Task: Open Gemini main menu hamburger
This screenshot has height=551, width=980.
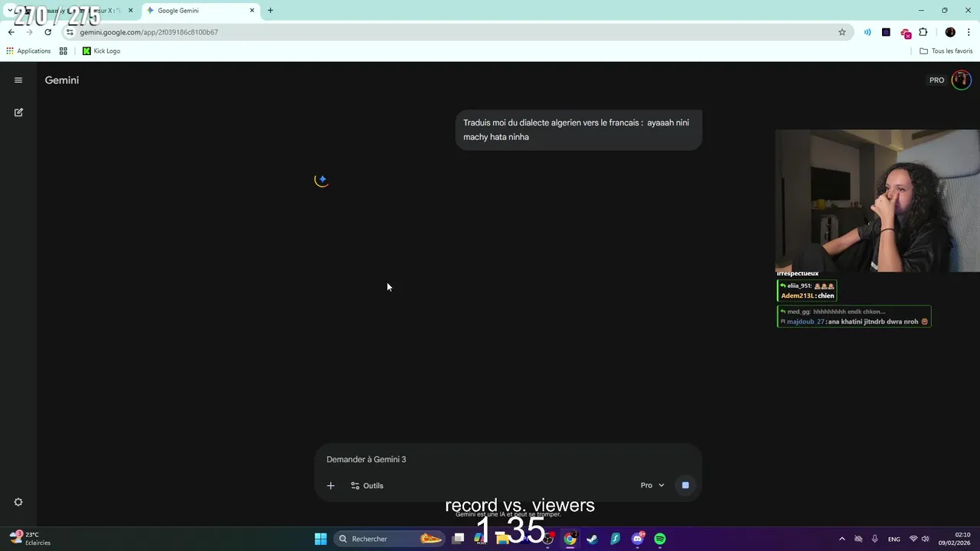Action: click(x=18, y=80)
